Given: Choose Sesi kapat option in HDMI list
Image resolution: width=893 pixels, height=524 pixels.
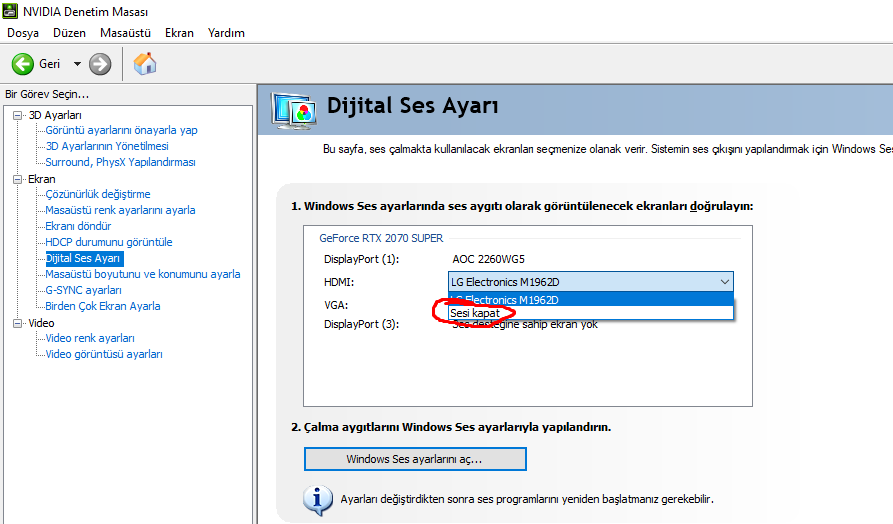Looking at the screenshot, I should click(591, 313).
